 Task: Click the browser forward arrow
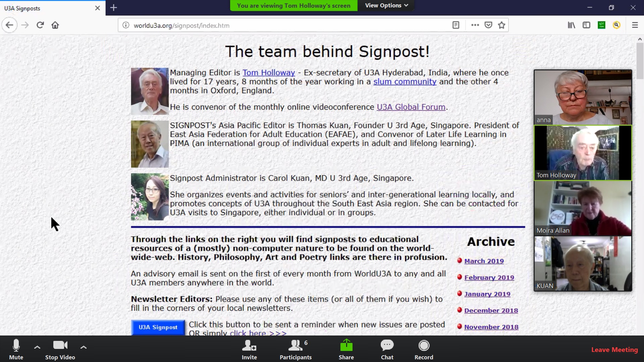pyautogui.click(x=25, y=25)
